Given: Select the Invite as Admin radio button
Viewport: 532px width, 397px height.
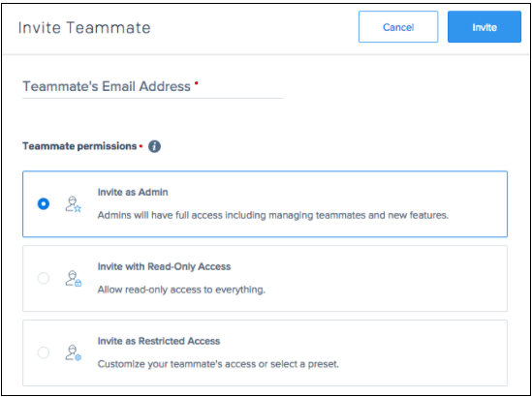Looking at the screenshot, I should [43, 204].
